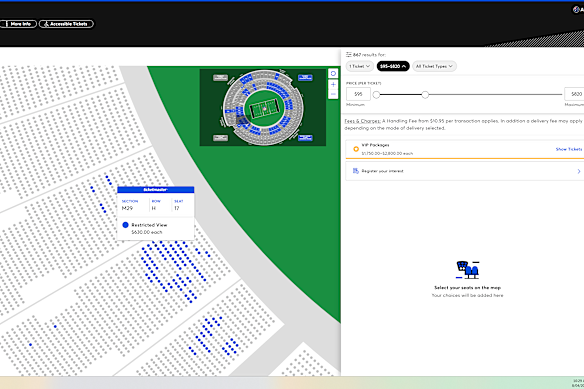Screen dimensions: 584x389
Task: Collapse the $95–$820 price filter pill
Action: click(x=393, y=66)
